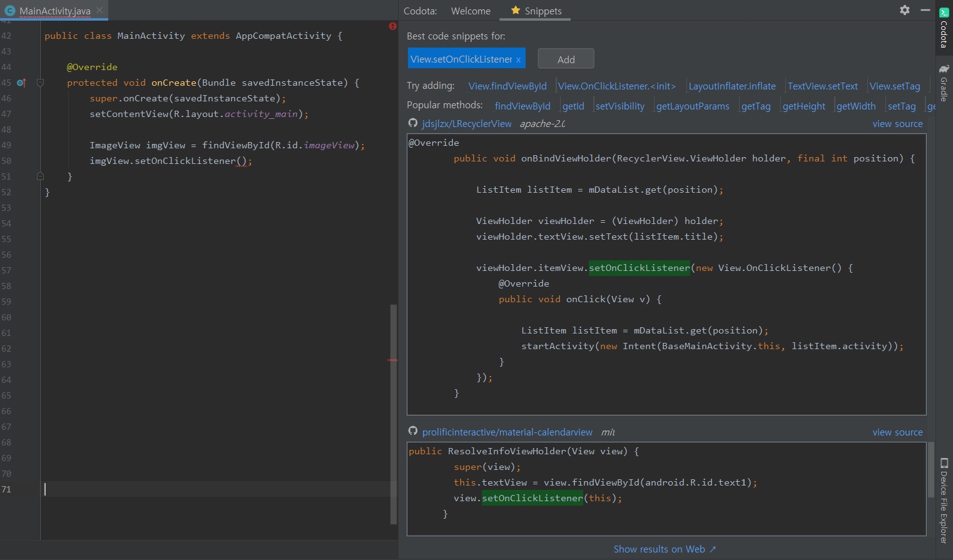
Task: Add View.setTag suggestion
Action: (895, 86)
